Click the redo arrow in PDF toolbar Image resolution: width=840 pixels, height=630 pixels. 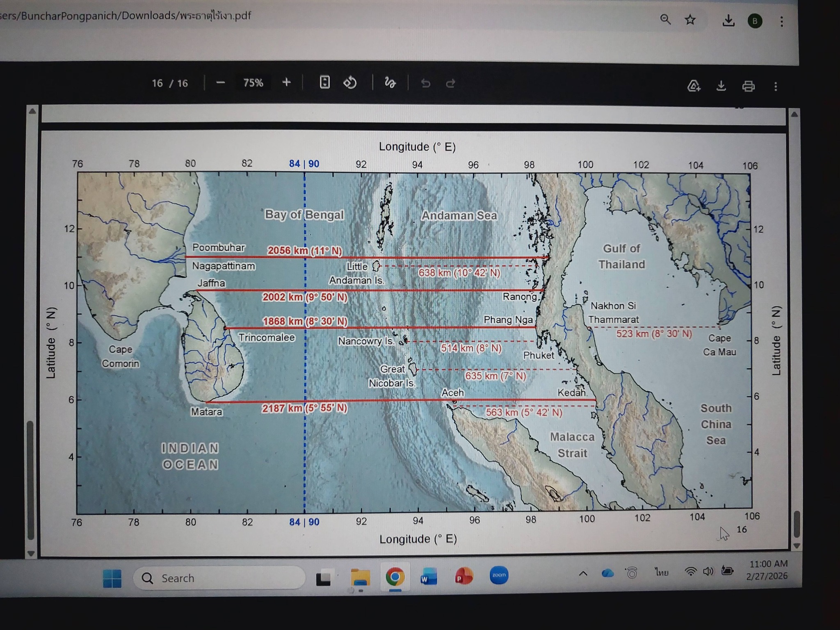click(450, 84)
